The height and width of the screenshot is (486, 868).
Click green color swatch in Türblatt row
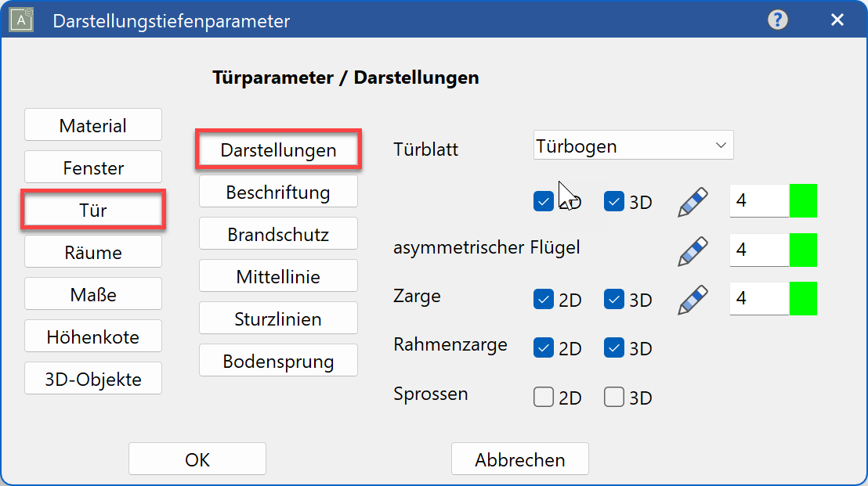pos(803,201)
